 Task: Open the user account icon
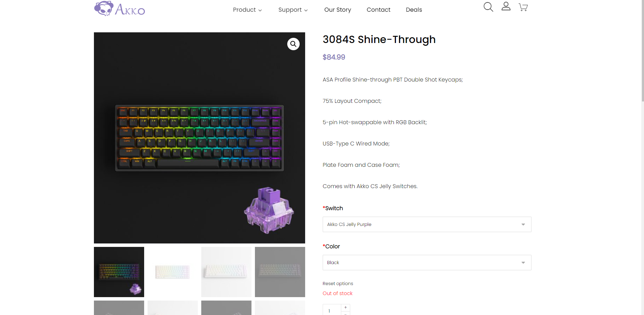click(x=506, y=6)
